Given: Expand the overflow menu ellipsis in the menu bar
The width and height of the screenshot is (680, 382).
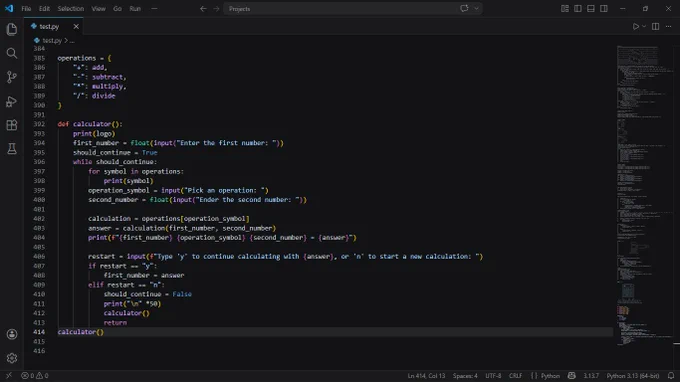Looking at the screenshot, I should tap(154, 9).
